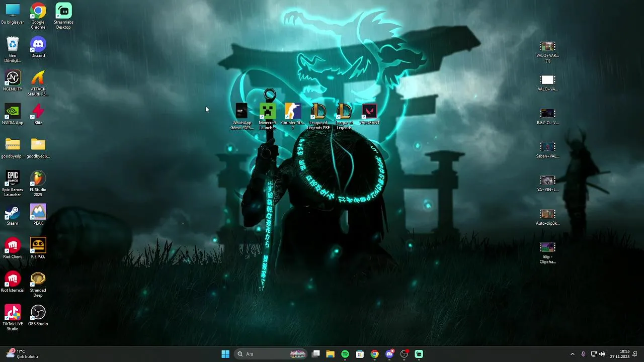Open the notification bell icon

(635, 354)
